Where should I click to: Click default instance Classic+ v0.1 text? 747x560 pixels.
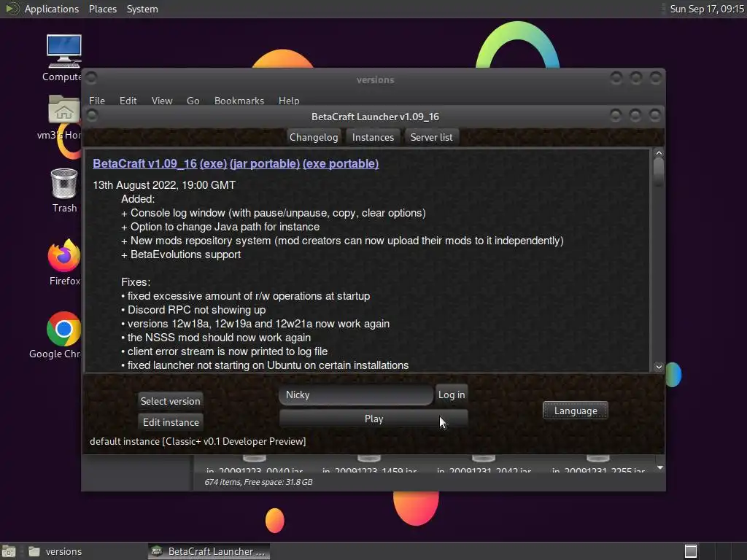(198, 441)
